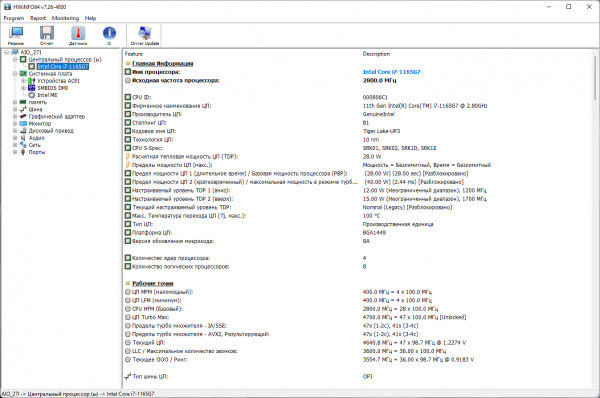
Task: Click the Графический адаптер card icon
Action: 23,116
